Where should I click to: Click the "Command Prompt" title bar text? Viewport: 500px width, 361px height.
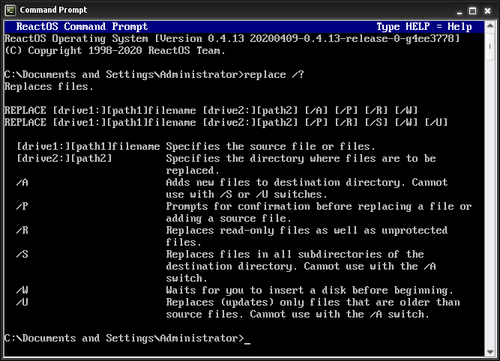pos(53,10)
